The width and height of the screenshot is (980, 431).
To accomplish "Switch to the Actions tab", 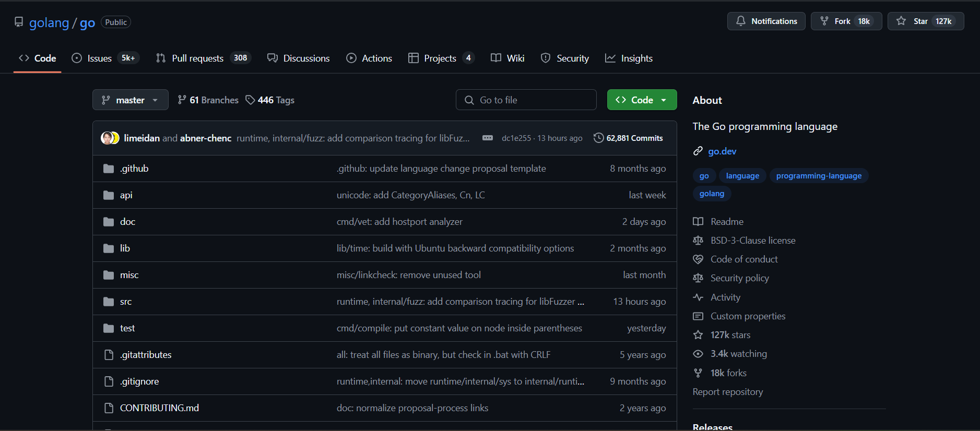I will click(x=369, y=58).
